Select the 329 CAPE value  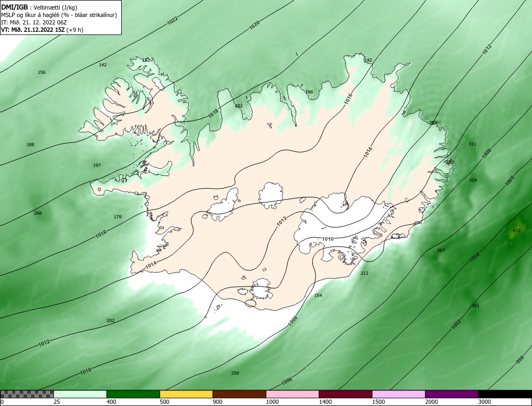pos(472,180)
